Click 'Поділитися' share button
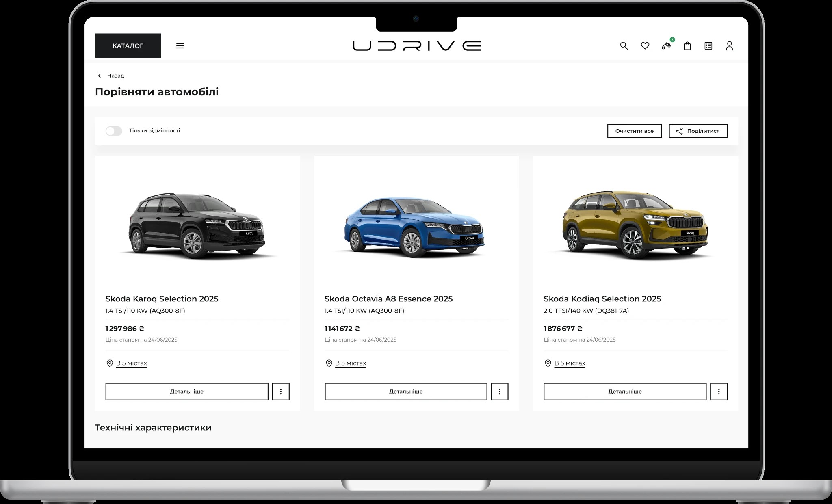Viewport: 832px width, 504px height. [x=698, y=131]
